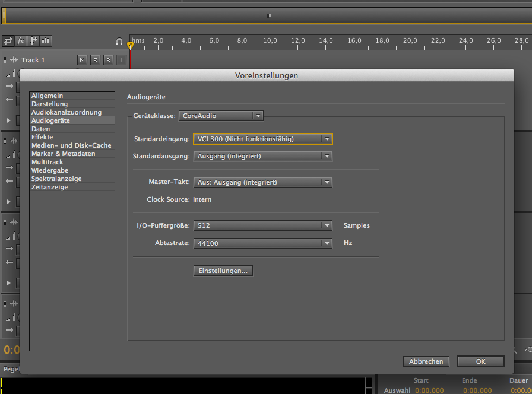Select Effekte category in preferences list
Image resolution: width=532 pixels, height=394 pixels.
click(42, 137)
